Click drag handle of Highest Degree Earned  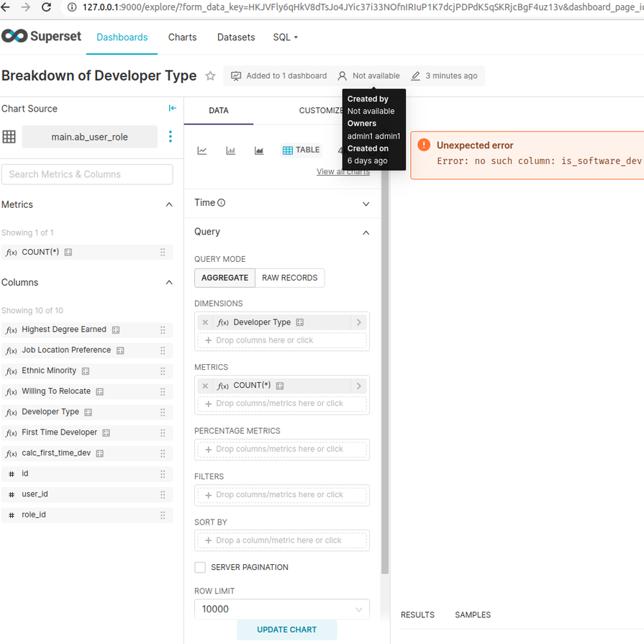163,330
